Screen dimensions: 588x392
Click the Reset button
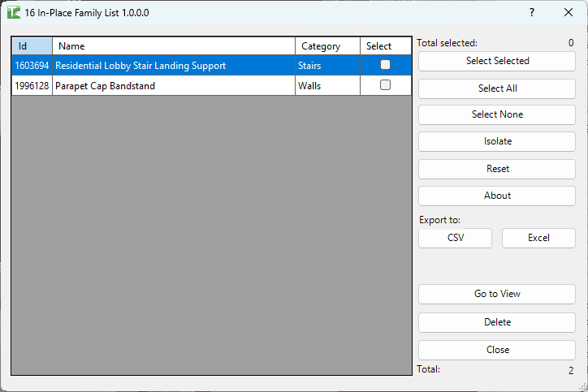[497, 169]
